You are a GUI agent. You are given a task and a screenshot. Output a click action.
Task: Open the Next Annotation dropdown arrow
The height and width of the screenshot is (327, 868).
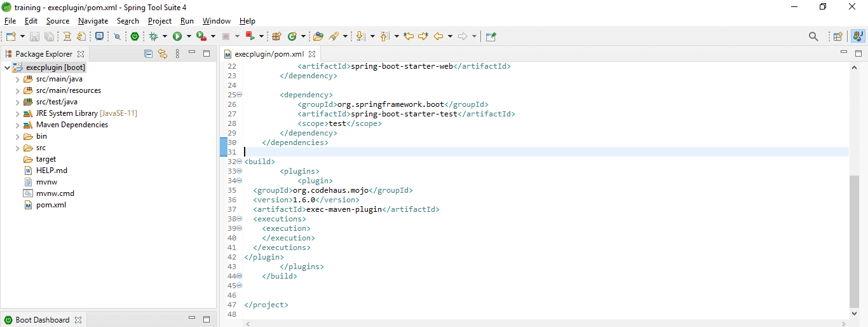(x=372, y=37)
